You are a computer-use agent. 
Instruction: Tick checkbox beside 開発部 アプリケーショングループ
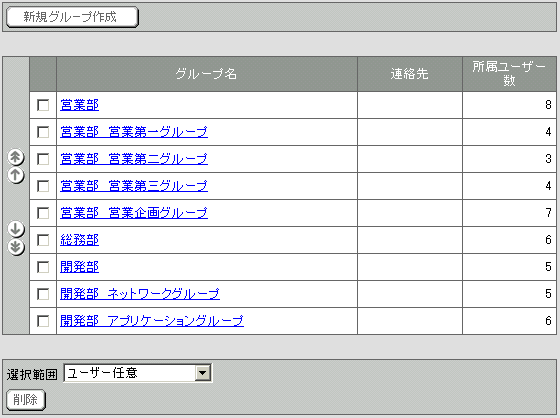pyautogui.click(x=43, y=321)
